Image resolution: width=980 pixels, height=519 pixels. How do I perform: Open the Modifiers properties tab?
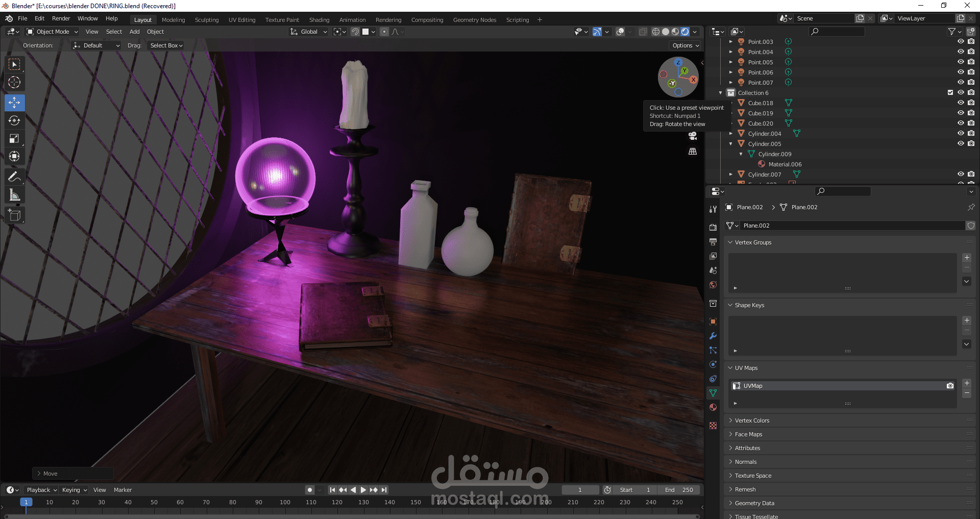[x=713, y=336]
